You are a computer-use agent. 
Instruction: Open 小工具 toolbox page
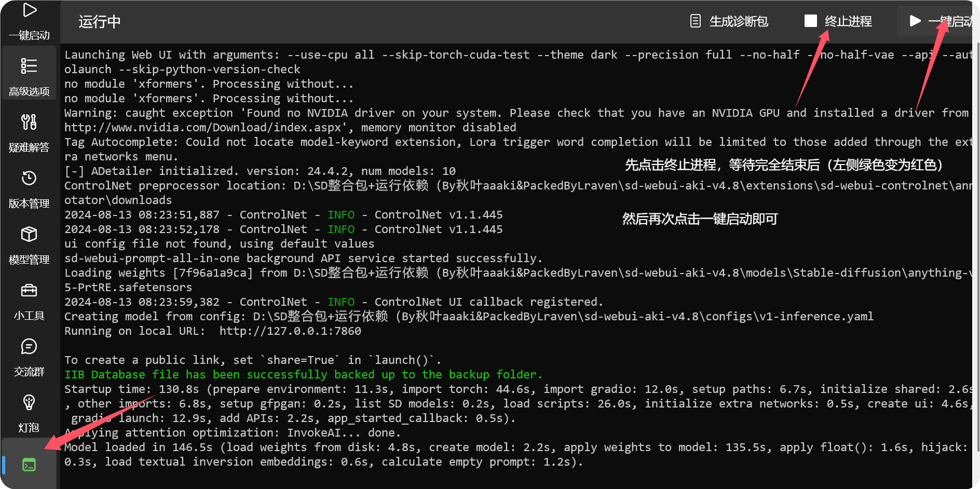tap(29, 301)
